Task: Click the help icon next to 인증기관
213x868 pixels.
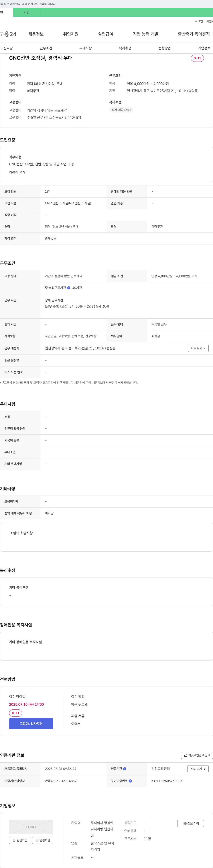Action: click(124, 769)
